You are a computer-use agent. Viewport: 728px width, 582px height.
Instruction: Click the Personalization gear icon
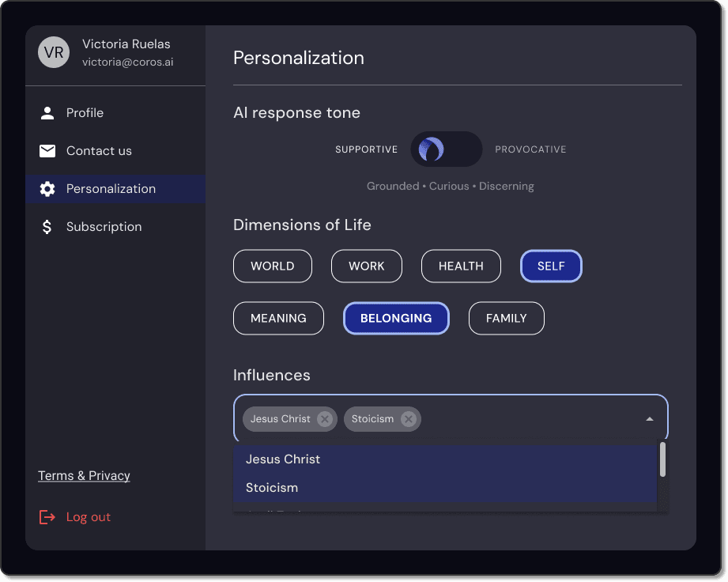coord(47,189)
